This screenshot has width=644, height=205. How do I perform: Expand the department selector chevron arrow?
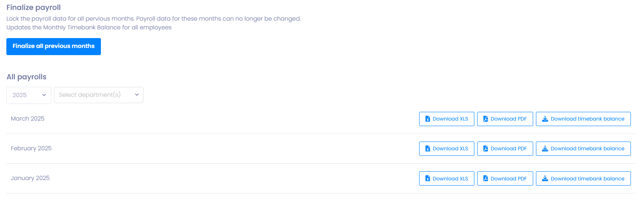point(137,95)
